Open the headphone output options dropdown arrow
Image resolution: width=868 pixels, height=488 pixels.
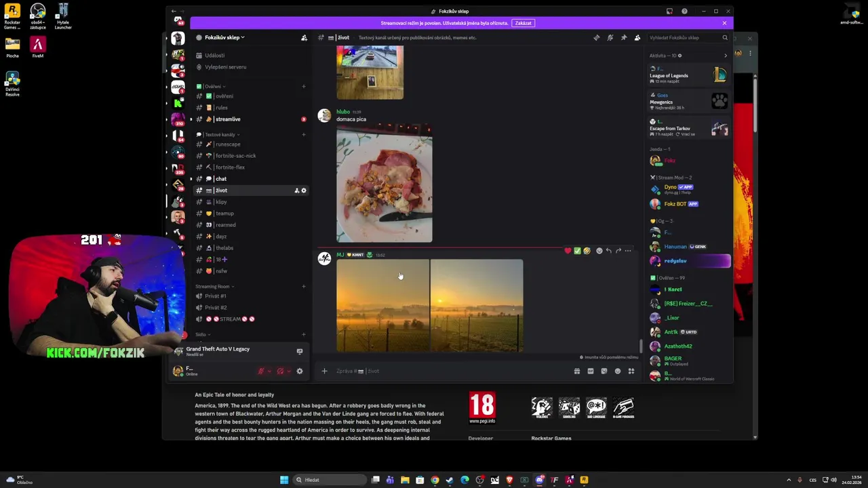[288, 371]
